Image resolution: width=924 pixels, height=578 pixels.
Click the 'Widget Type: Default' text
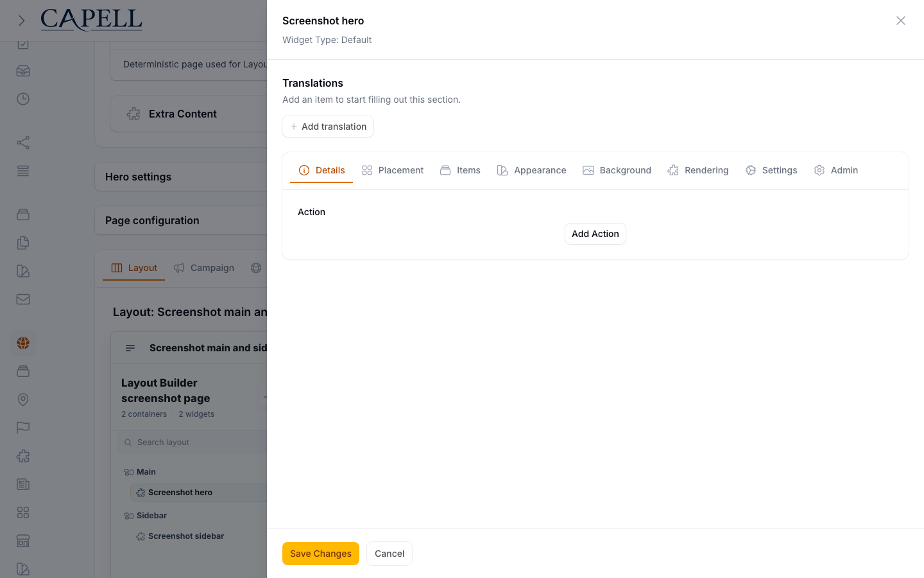(327, 40)
